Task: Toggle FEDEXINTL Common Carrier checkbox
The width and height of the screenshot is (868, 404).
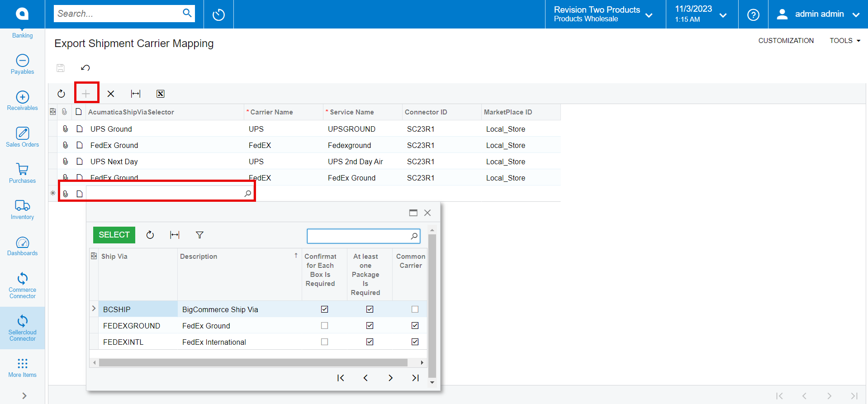Action: coord(415,342)
